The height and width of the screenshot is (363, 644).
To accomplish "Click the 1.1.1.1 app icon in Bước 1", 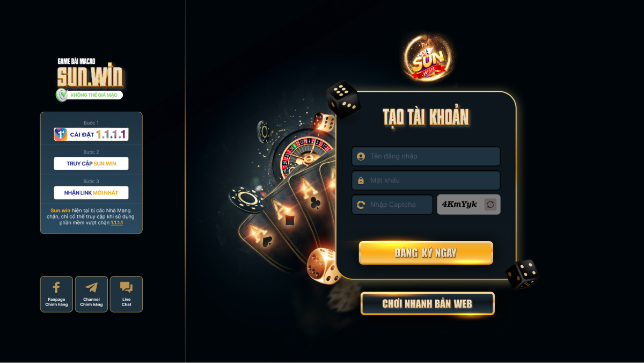I will 61,134.
